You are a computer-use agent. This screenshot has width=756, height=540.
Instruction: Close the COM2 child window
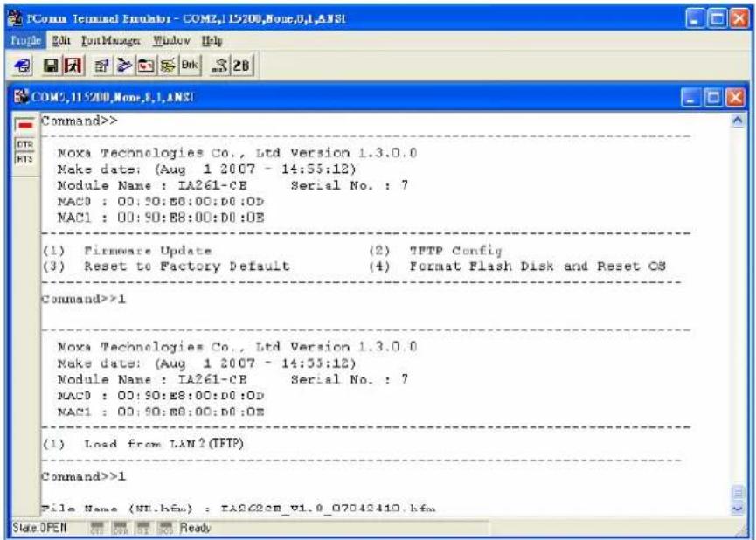click(735, 99)
